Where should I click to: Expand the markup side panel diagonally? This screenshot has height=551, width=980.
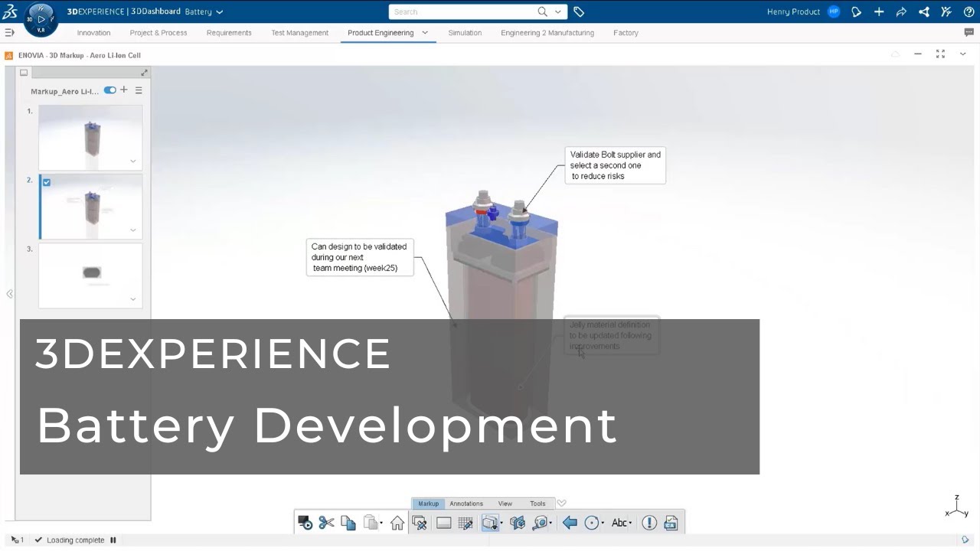click(144, 73)
